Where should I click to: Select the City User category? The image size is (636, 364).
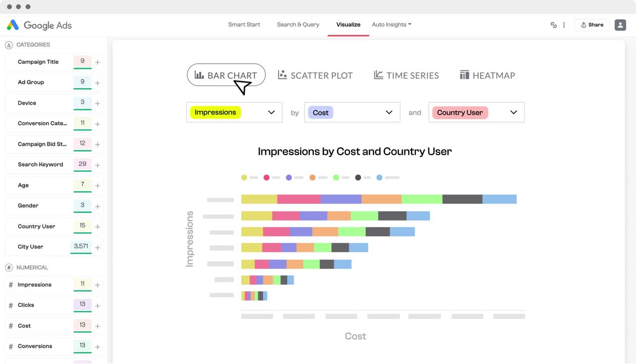pyautogui.click(x=30, y=246)
